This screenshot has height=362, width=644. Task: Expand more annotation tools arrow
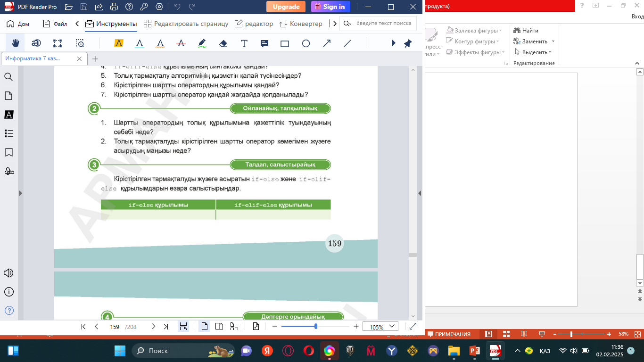click(393, 43)
